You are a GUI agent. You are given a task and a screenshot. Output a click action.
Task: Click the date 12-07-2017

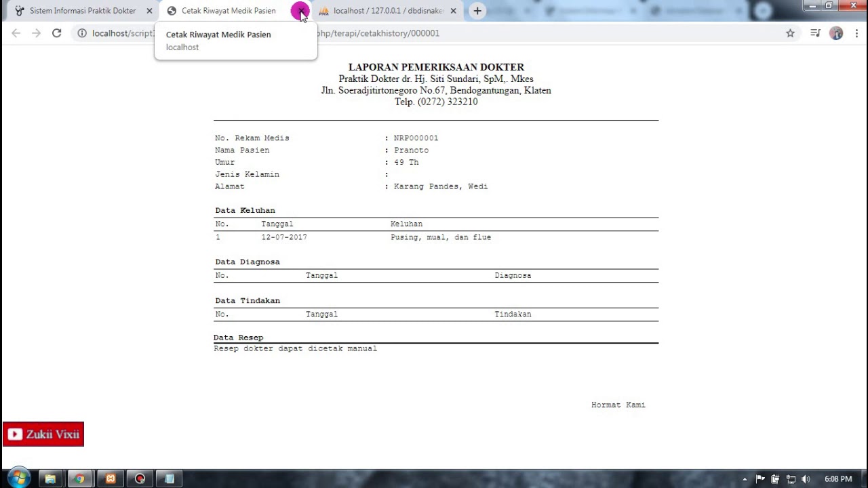tap(284, 238)
